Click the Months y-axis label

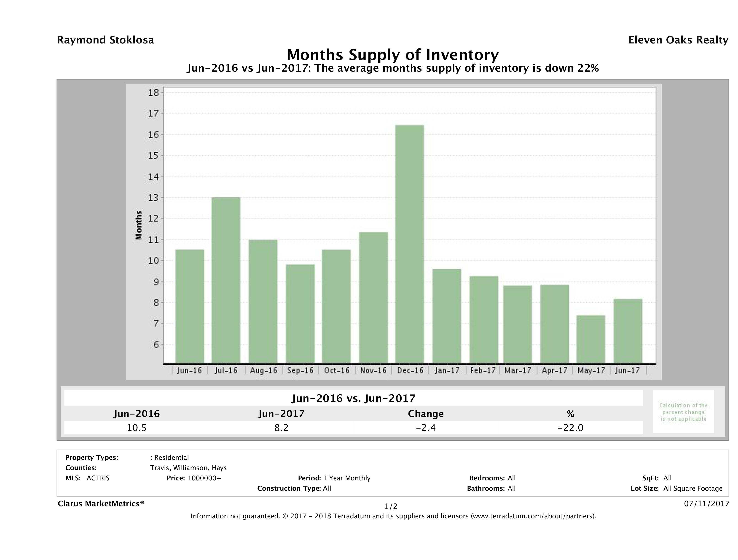click(x=139, y=225)
